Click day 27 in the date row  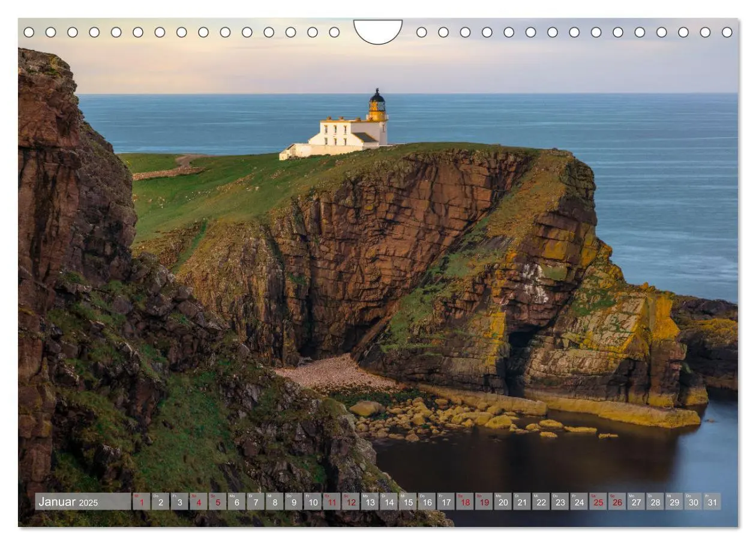tap(635, 502)
